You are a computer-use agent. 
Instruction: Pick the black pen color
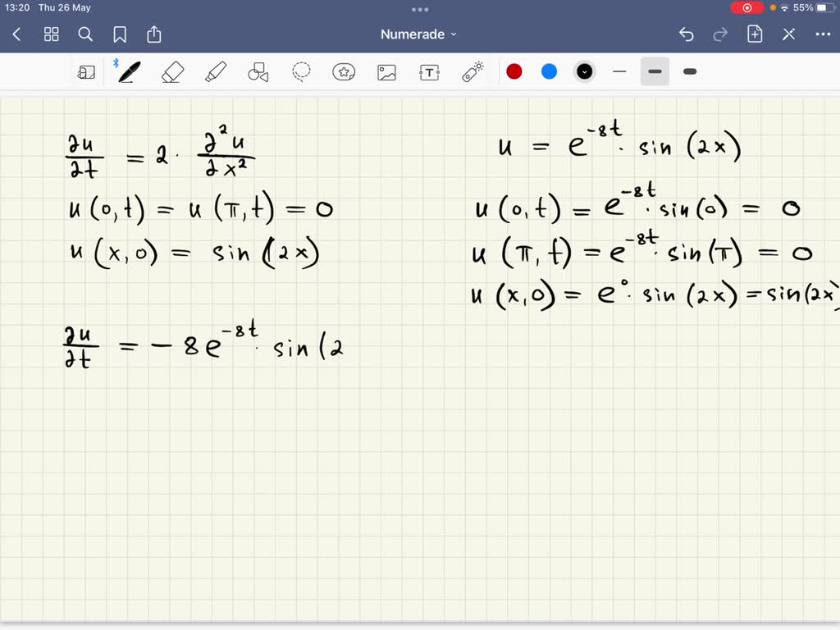click(584, 72)
